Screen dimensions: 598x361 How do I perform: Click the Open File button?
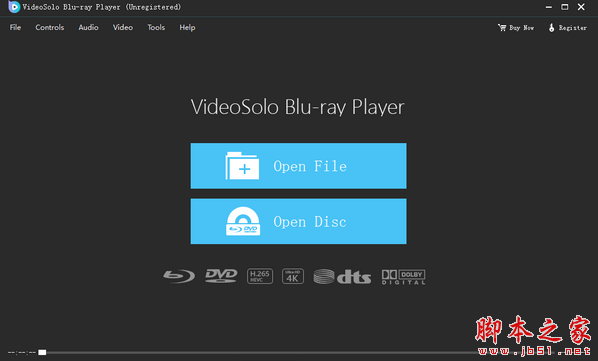[x=299, y=166]
